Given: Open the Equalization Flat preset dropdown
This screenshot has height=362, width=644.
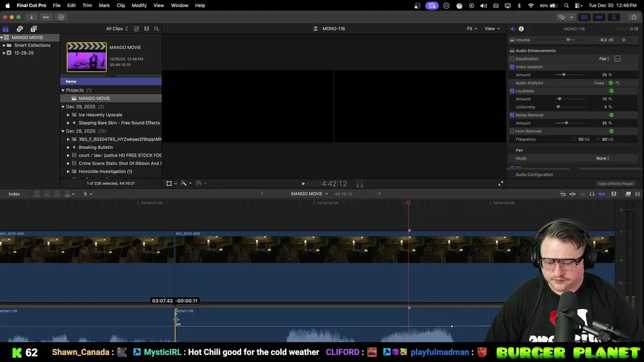Looking at the screenshot, I should coord(604,59).
